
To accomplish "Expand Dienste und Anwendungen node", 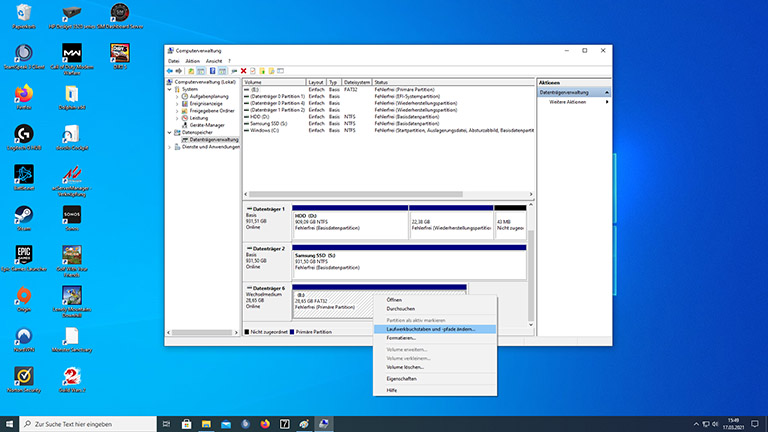I will 171,147.
